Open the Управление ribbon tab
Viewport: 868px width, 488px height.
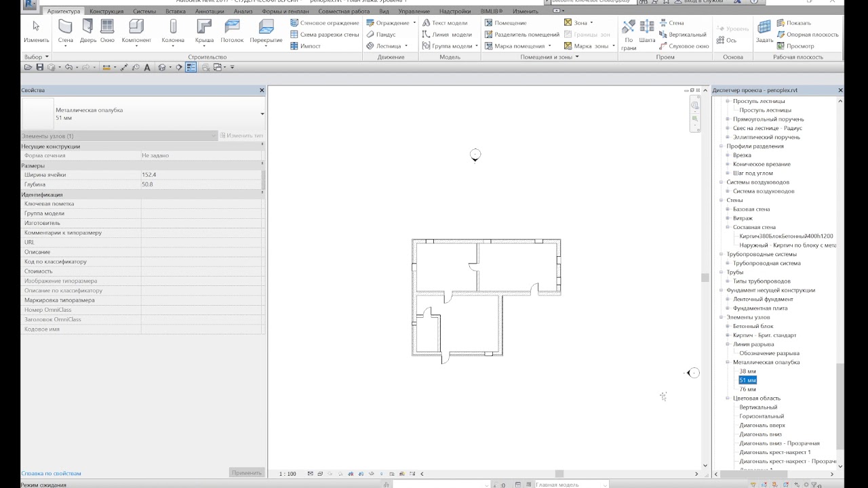coord(414,12)
